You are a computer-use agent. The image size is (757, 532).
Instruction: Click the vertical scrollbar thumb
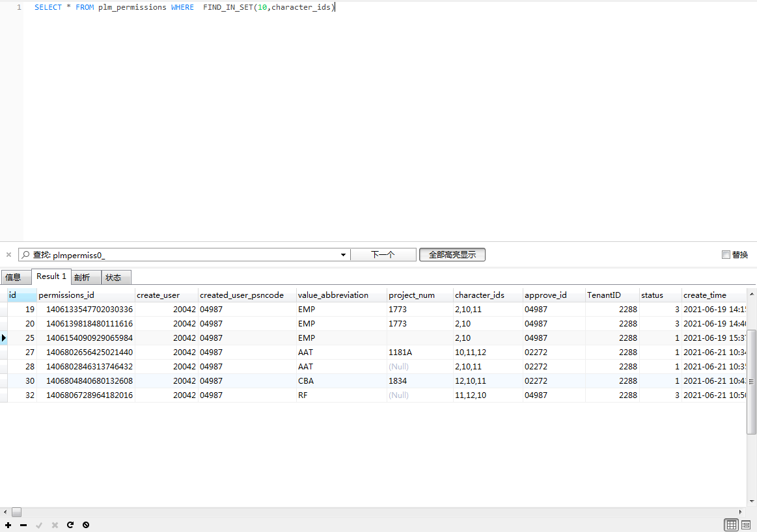[x=752, y=382]
